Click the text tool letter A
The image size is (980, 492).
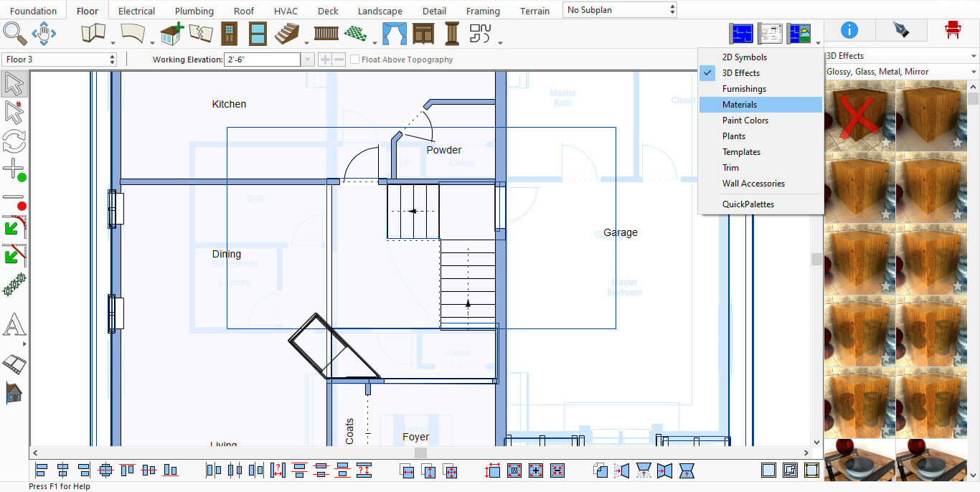tap(14, 326)
